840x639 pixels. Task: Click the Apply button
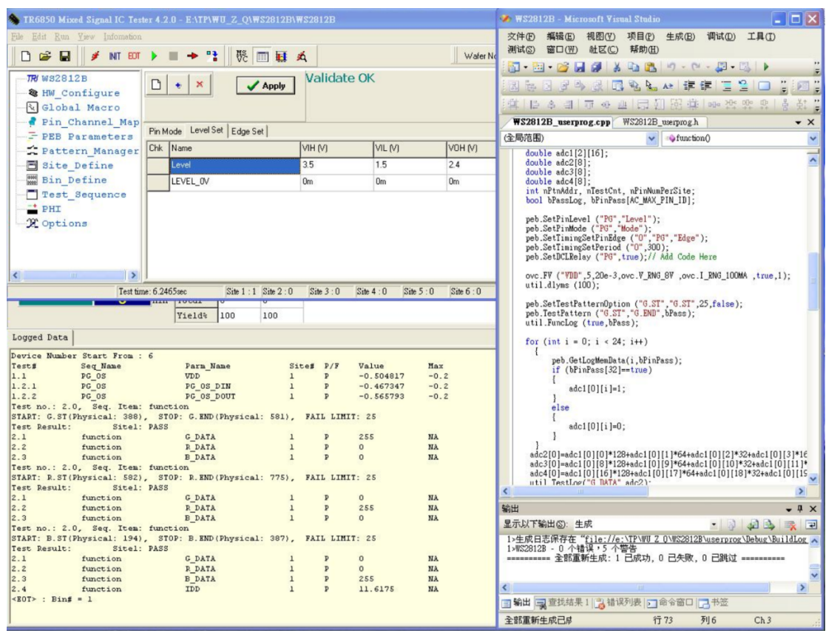click(x=266, y=86)
